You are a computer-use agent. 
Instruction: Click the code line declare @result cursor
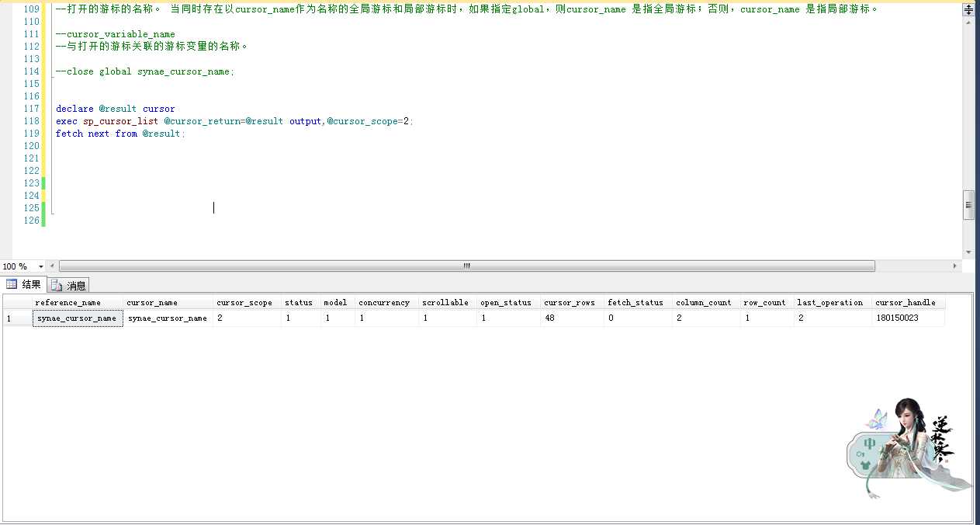pyautogui.click(x=116, y=109)
